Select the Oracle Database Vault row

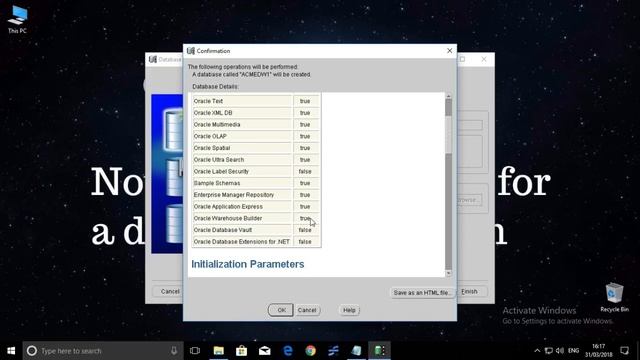click(x=256, y=230)
